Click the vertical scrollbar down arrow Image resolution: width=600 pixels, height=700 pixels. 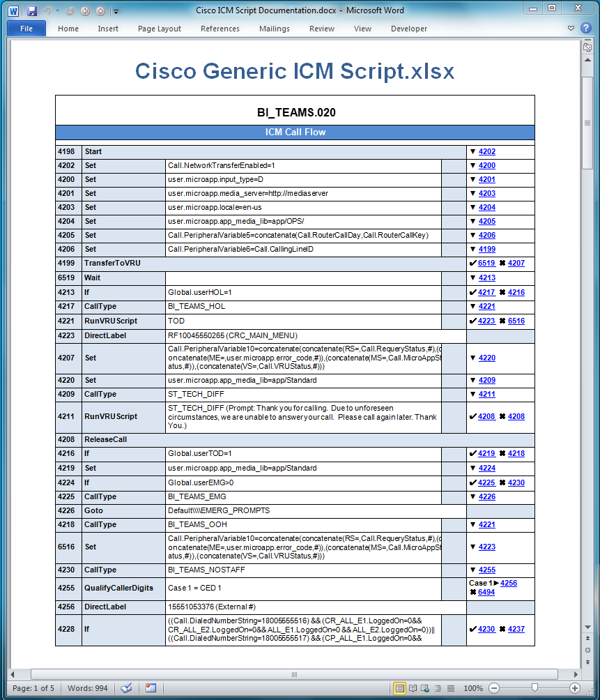point(587,627)
